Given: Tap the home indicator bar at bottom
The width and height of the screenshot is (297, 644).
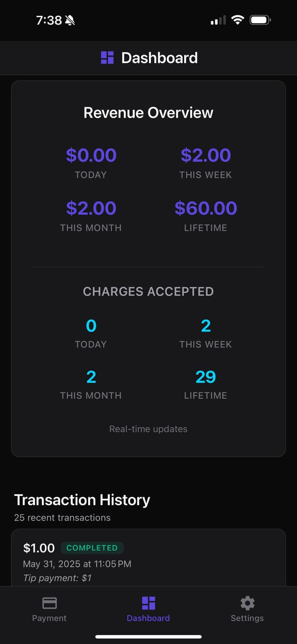Looking at the screenshot, I should click(148, 636).
